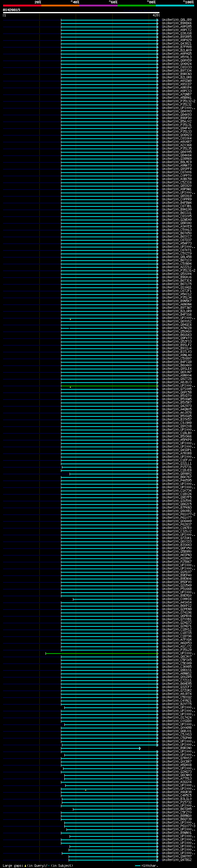Select hit UniRef100_P35131-2
This screenshot has height=868, width=197.
click(x=179, y=271)
